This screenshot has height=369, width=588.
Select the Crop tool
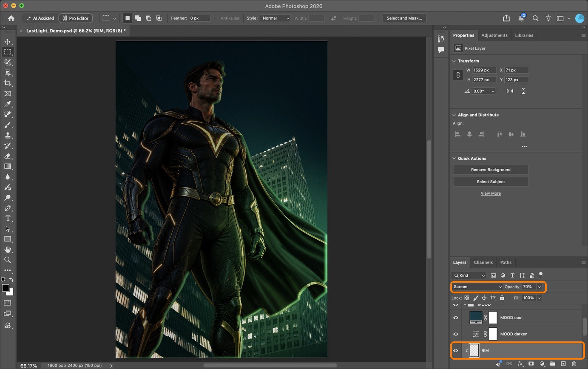[x=8, y=83]
